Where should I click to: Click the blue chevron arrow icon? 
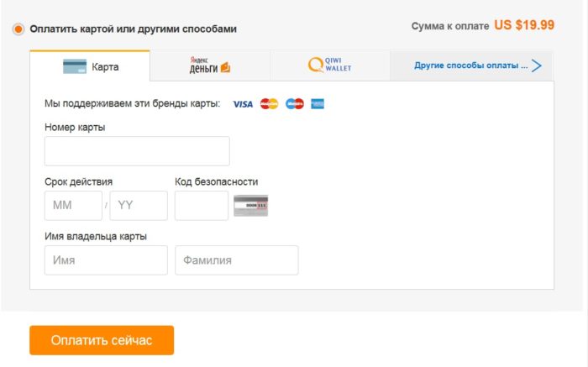(x=537, y=66)
